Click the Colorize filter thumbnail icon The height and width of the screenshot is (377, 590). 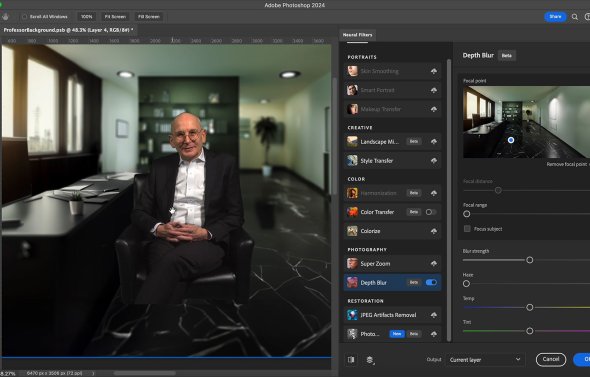352,231
